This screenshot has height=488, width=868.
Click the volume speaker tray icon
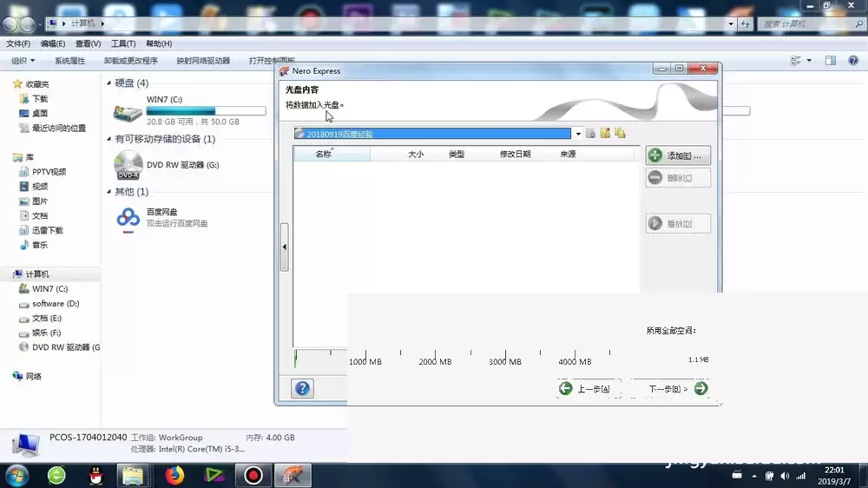point(785,476)
